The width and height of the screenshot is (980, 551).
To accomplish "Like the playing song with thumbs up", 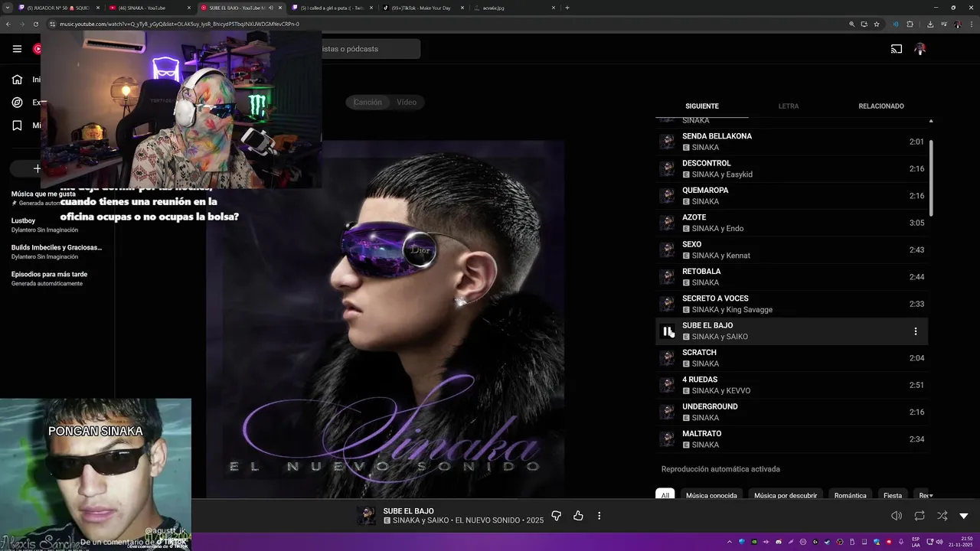I will [x=578, y=516].
